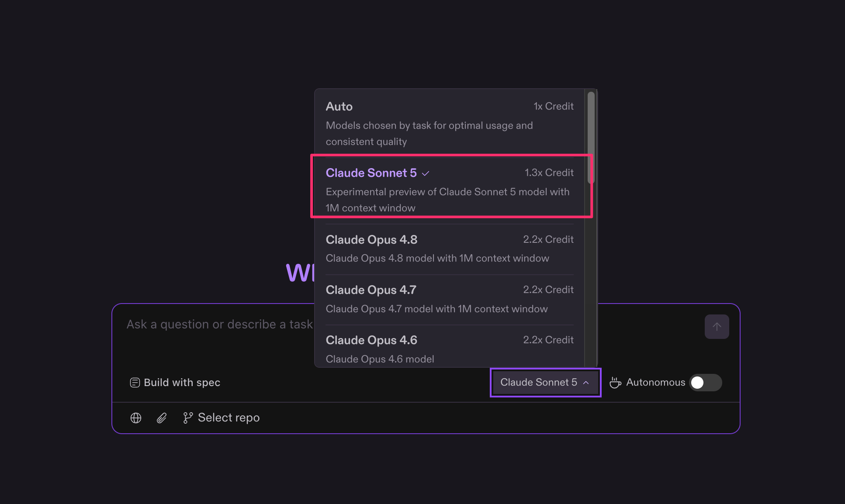Click the paperclip attachment icon
This screenshot has width=845, height=504.
click(162, 418)
